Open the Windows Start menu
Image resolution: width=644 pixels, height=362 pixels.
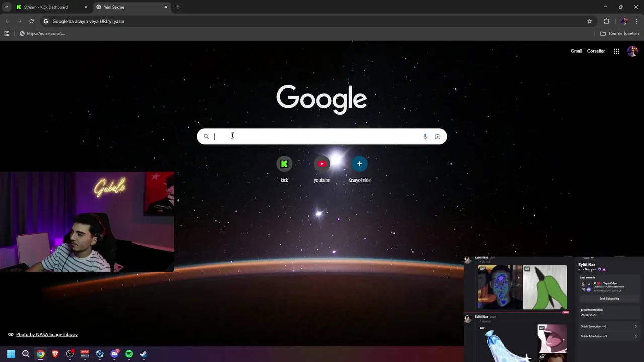(11, 354)
